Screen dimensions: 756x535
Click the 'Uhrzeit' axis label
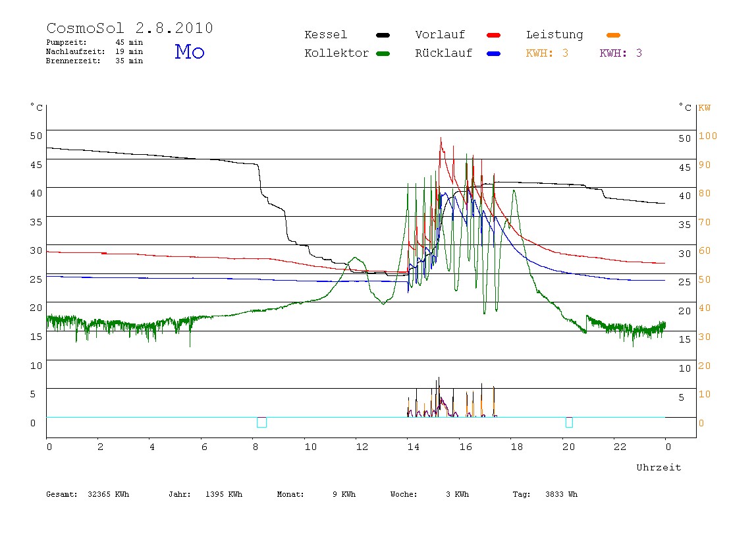click(x=659, y=467)
